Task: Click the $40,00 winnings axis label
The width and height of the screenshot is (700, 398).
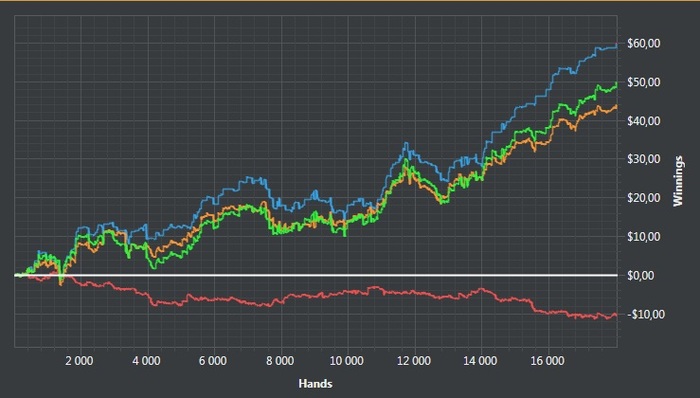Action: [x=643, y=120]
